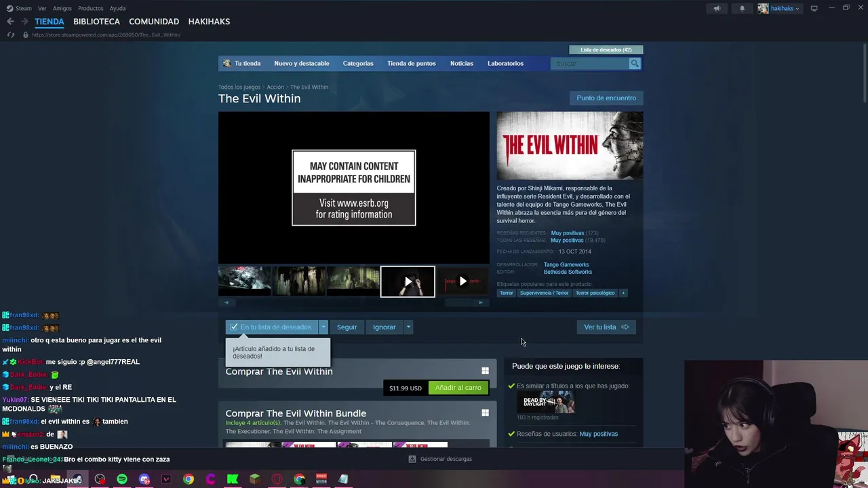Open Minecraft from the taskbar
The height and width of the screenshot is (488, 868).
point(255,479)
